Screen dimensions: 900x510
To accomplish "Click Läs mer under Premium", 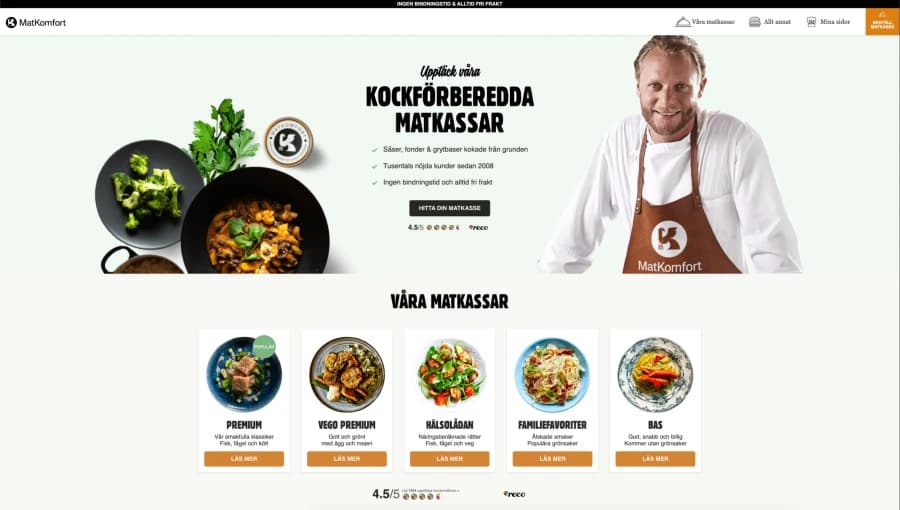I will 244,459.
